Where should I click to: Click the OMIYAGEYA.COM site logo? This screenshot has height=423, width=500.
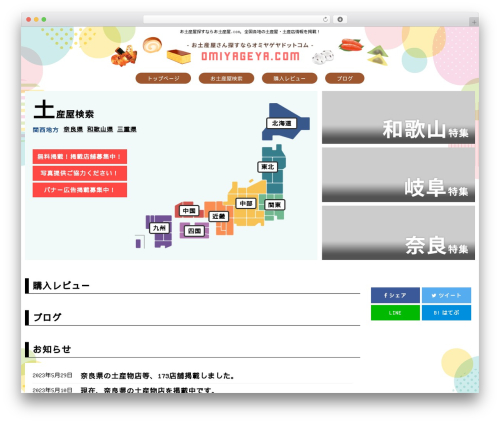pyautogui.click(x=250, y=56)
